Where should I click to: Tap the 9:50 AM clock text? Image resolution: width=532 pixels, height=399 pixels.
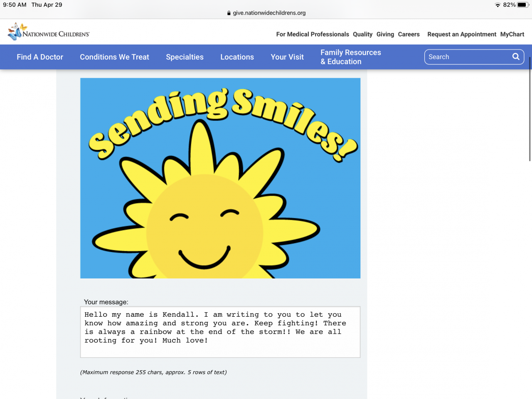pyautogui.click(x=15, y=5)
